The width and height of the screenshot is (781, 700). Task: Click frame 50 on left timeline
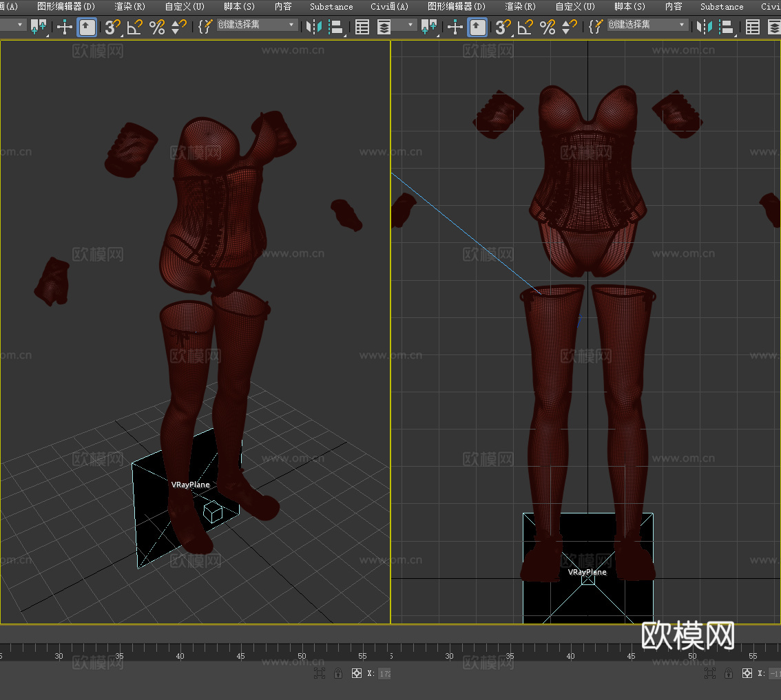click(302, 656)
